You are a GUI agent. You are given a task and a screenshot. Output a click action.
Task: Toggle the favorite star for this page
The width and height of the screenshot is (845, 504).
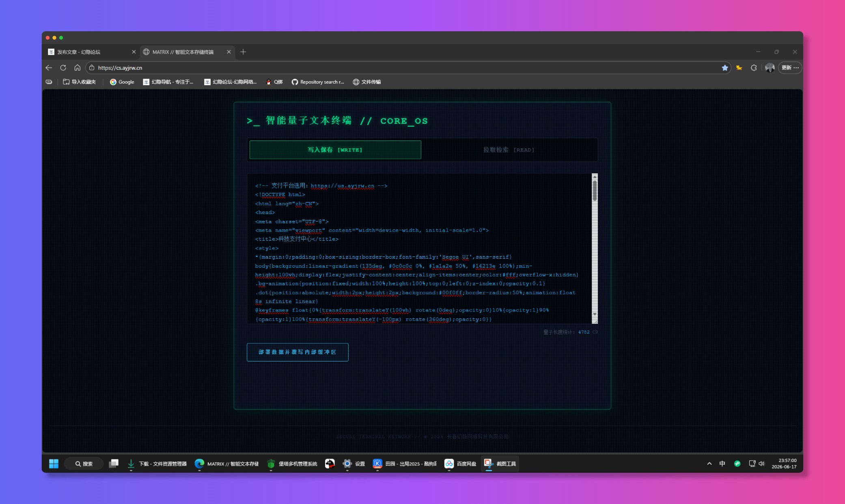(725, 68)
